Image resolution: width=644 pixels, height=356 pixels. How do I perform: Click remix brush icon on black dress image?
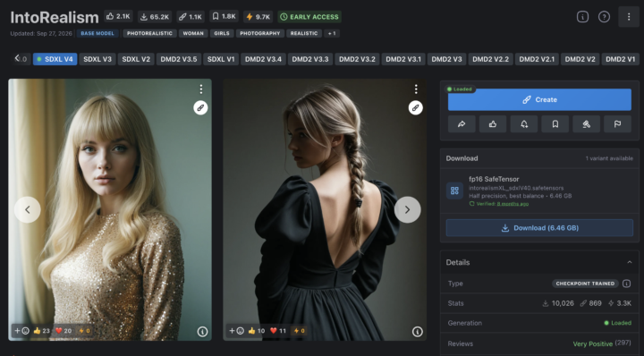pyautogui.click(x=416, y=107)
